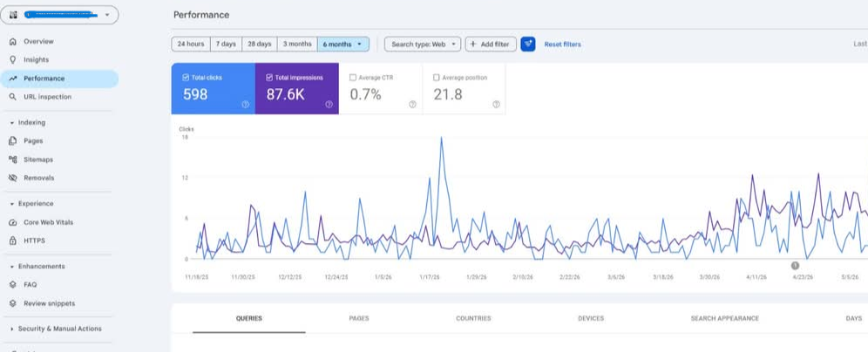
Task: Open the 6 months date range dropdown
Action: 343,44
